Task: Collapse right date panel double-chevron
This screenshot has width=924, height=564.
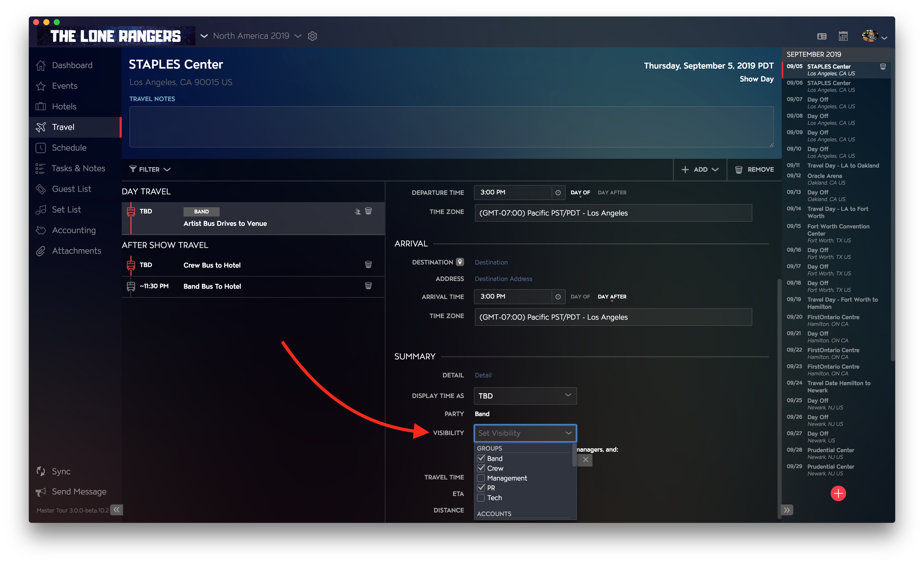Action: coord(787,510)
